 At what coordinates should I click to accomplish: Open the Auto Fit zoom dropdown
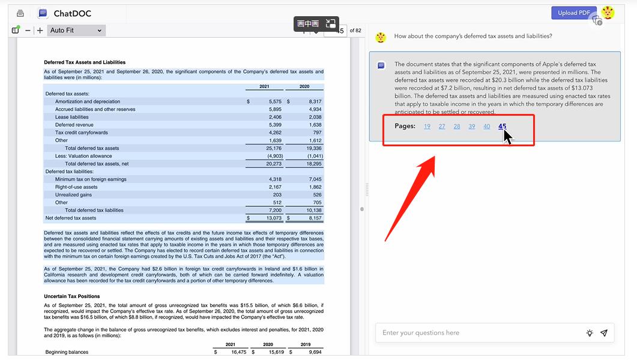pyautogui.click(x=76, y=30)
